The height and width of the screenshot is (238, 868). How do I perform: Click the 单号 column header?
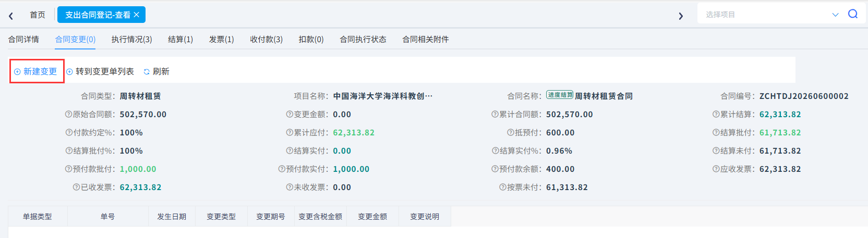108,216
